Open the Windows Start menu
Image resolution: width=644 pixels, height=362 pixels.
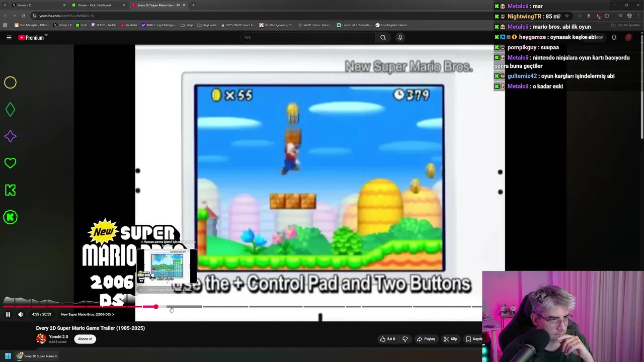[x=8, y=356]
